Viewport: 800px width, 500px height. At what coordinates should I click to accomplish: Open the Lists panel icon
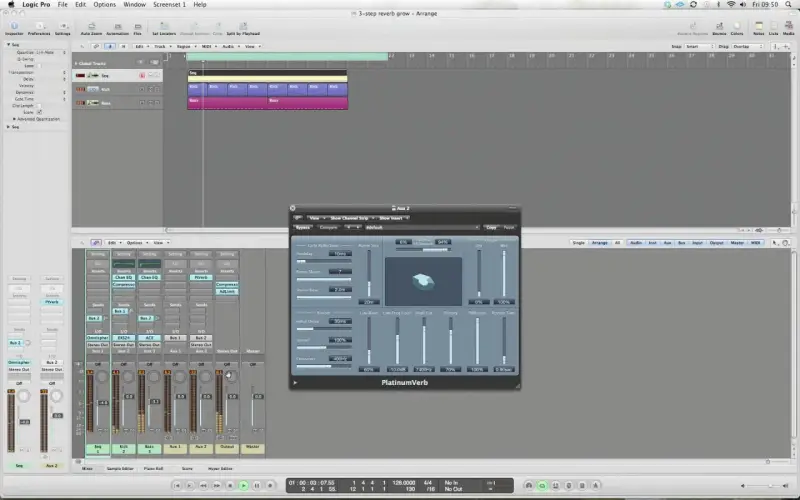click(773, 29)
